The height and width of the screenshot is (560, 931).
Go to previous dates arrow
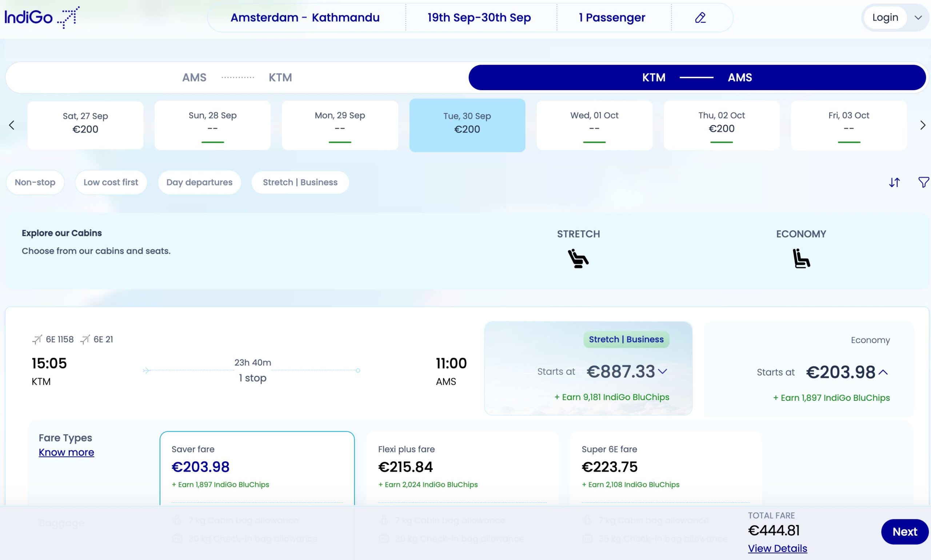tap(12, 125)
